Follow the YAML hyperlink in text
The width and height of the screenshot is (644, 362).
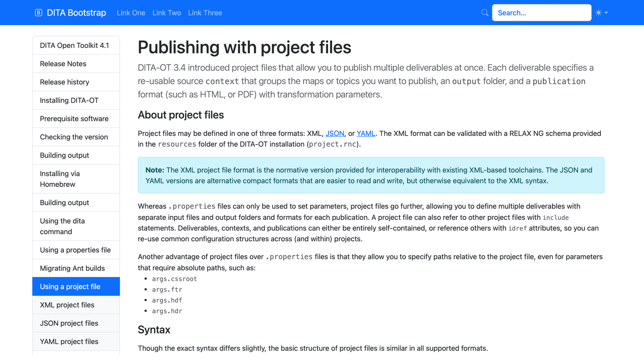pos(365,133)
